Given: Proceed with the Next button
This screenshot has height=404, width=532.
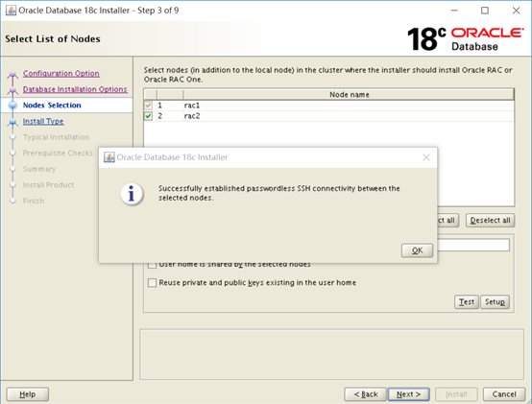Looking at the screenshot, I should tap(409, 394).
